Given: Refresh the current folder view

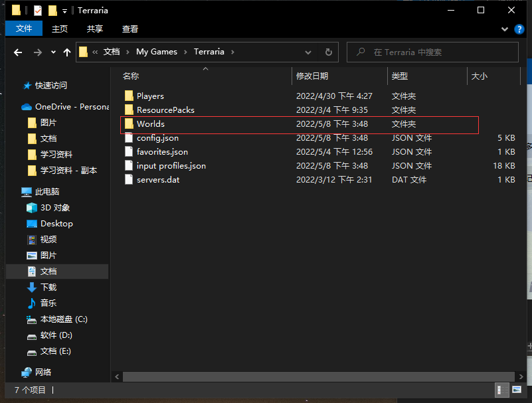Looking at the screenshot, I should pos(328,52).
